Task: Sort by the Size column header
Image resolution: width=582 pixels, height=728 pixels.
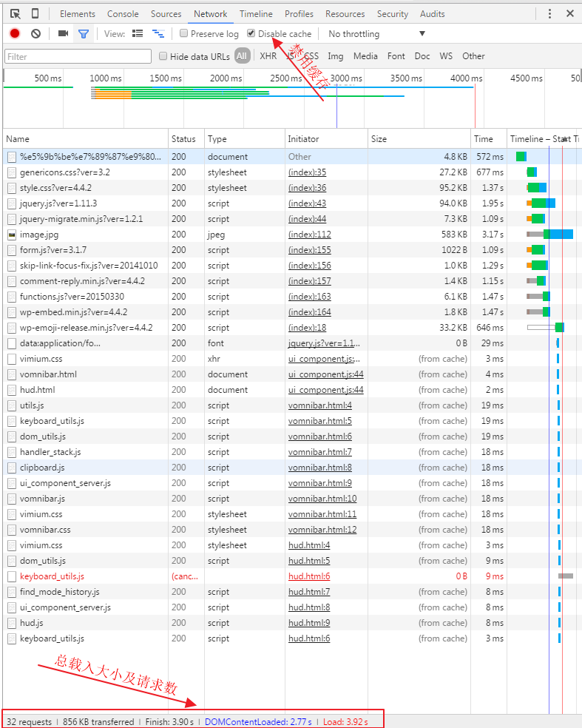Action: [x=419, y=139]
